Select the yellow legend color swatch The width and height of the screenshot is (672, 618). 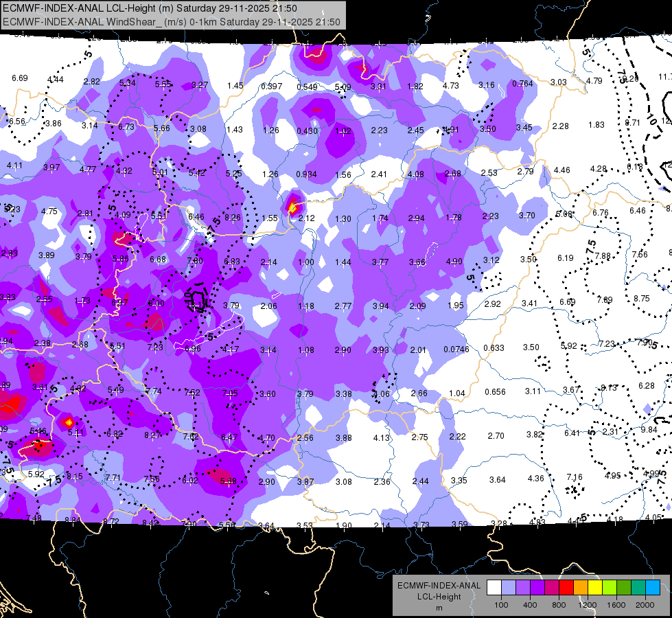pos(595,588)
